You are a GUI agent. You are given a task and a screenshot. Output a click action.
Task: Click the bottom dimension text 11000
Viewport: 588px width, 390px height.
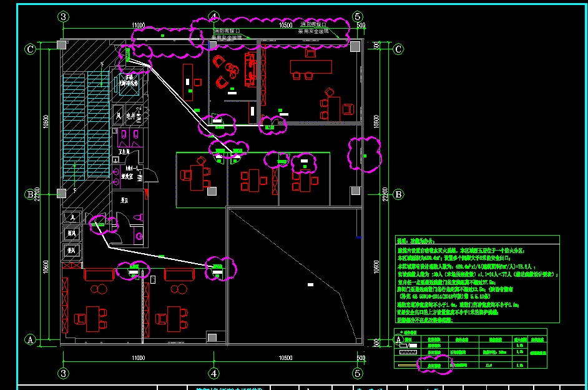point(138,358)
